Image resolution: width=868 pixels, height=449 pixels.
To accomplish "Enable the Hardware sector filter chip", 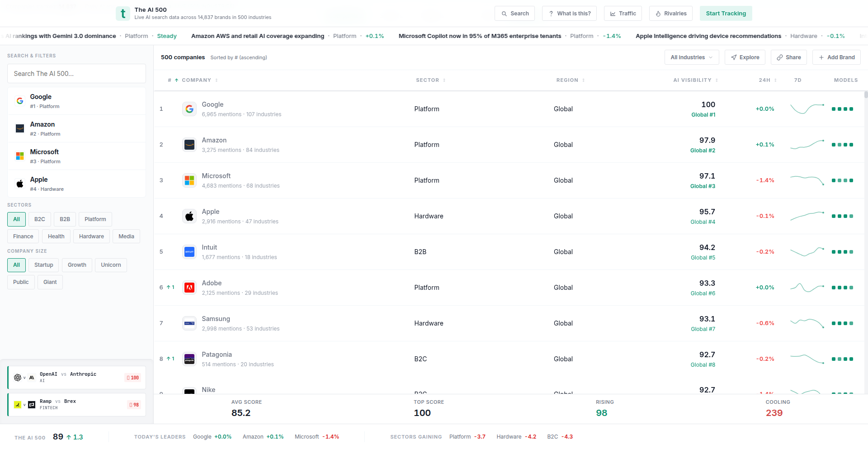I will [91, 236].
